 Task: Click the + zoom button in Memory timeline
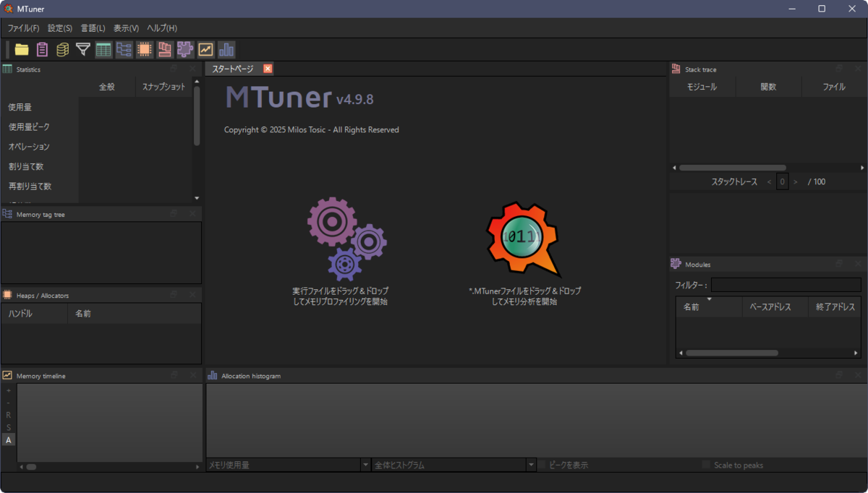point(9,390)
